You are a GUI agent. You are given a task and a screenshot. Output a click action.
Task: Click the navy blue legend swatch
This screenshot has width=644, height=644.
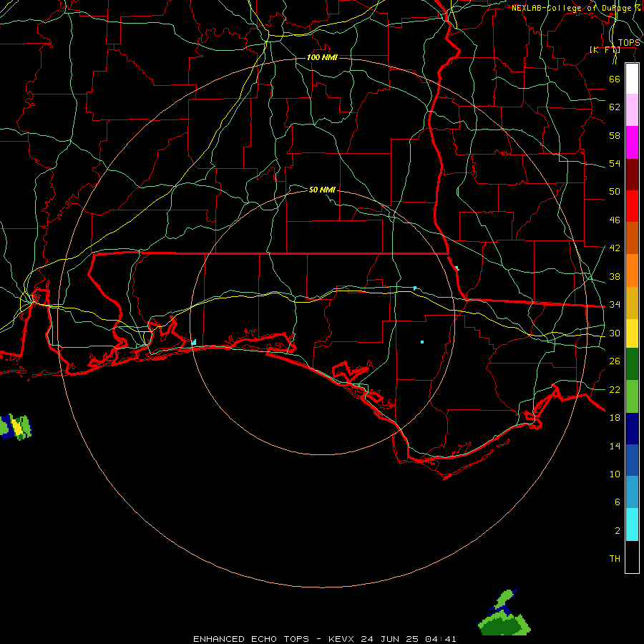tap(632, 429)
